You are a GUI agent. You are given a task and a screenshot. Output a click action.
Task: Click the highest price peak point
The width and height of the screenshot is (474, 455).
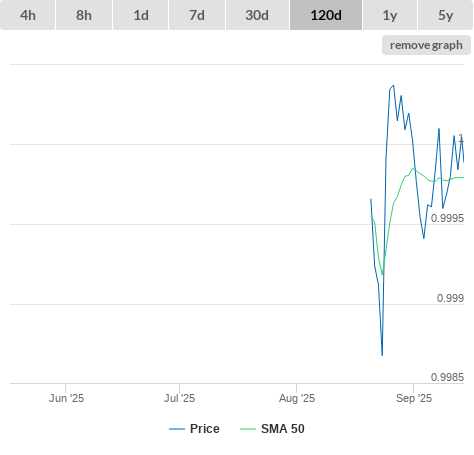[394, 86]
